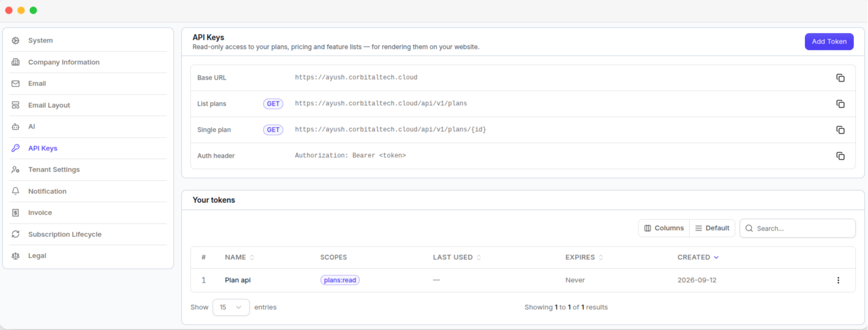Click the green macOS fullscreen button
The height and width of the screenshot is (330, 868).
coord(33,10)
